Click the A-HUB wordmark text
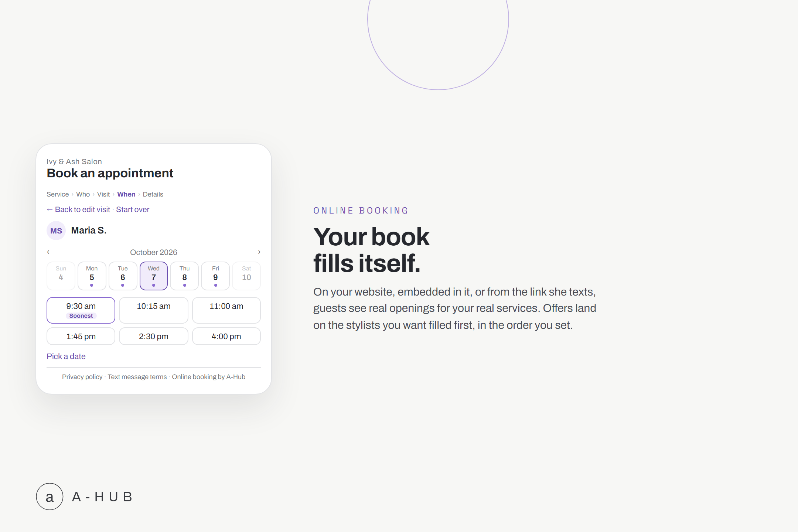This screenshot has height=532, width=798. [102, 497]
